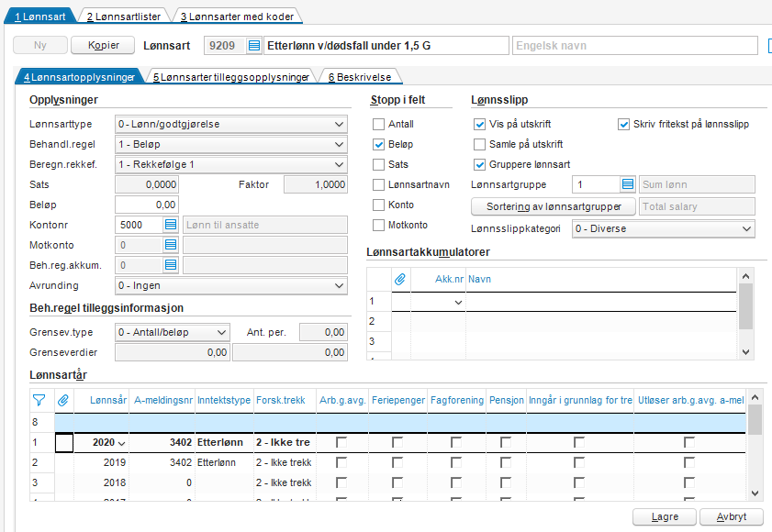Click scroll up arrow of Lønnsartår table
772x532 pixels.
click(x=755, y=396)
